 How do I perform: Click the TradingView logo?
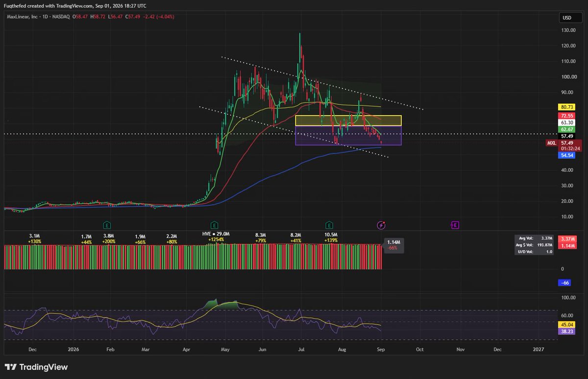pyautogui.click(x=36, y=367)
